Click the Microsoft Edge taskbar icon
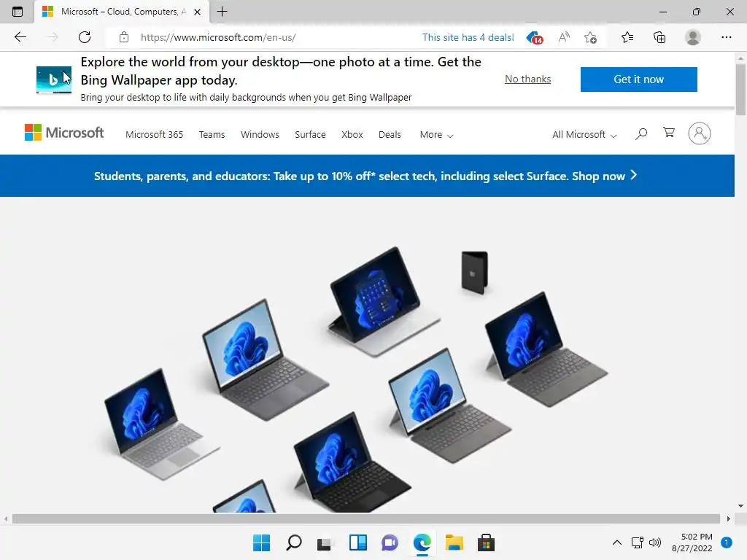 422,542
